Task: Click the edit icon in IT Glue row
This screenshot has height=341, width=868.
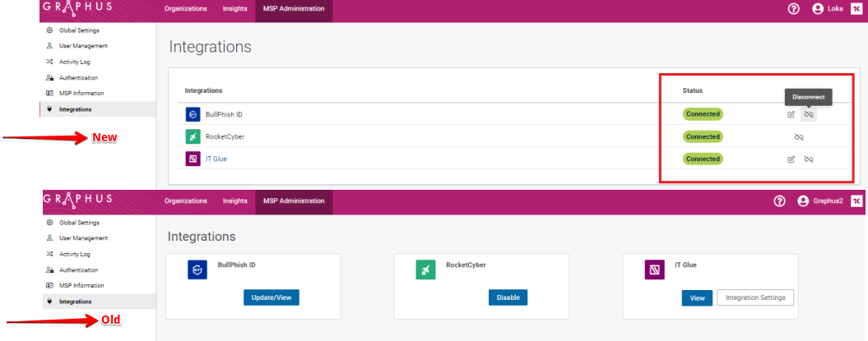Action: coord(791,159)
